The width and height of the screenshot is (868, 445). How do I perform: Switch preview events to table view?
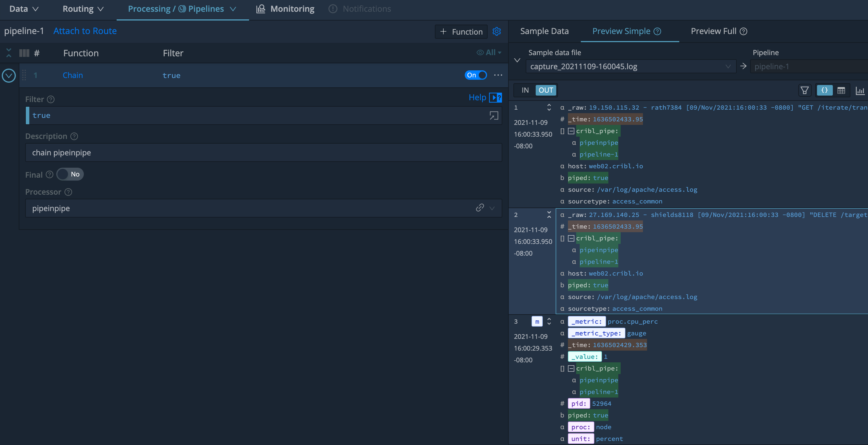coord(842,90)
